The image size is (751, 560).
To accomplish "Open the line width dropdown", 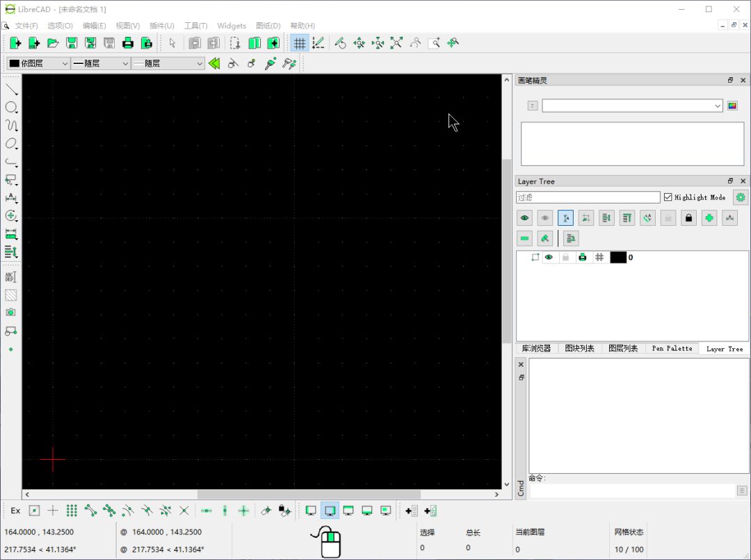I will 101,63.
